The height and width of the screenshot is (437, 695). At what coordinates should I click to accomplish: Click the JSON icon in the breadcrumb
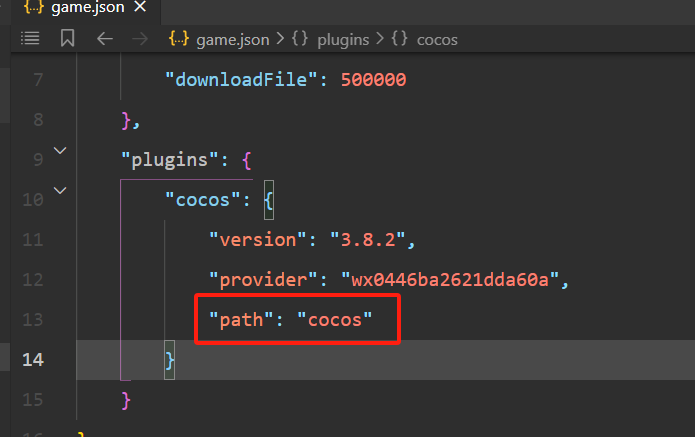179,39
